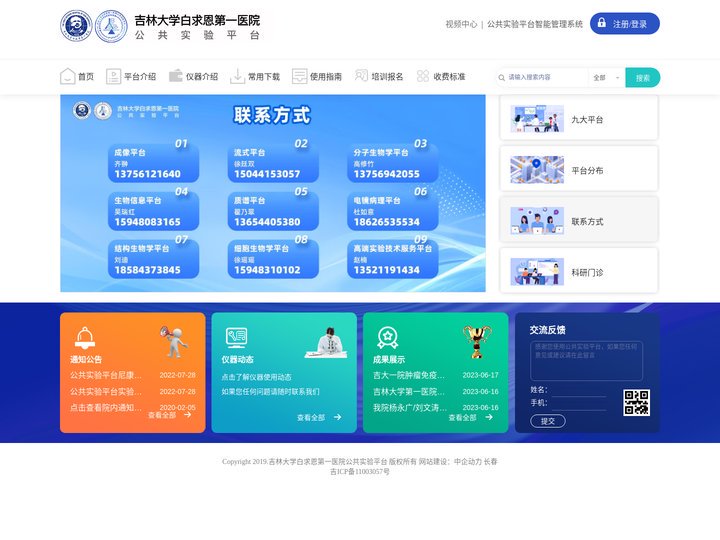720x540 pixels.
Task: Open result 吉大一院肿瘤免疫…
Action: 409,375
